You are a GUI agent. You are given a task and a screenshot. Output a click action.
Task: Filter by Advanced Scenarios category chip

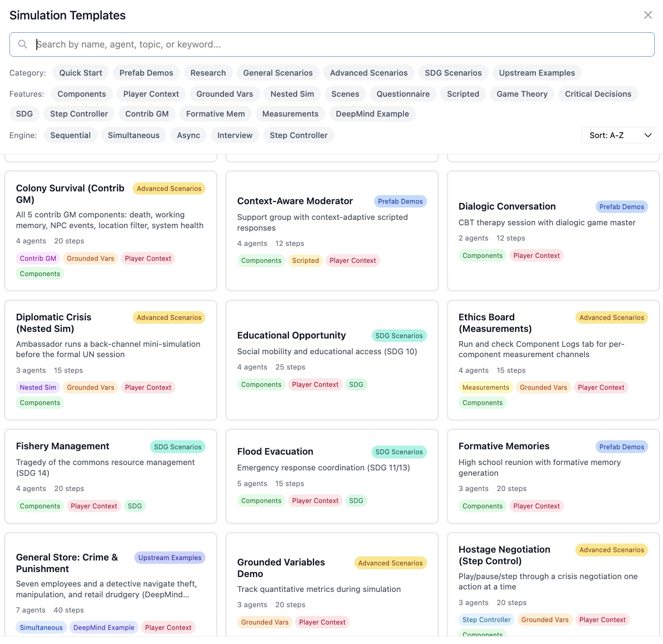click(x=369, y=73)
